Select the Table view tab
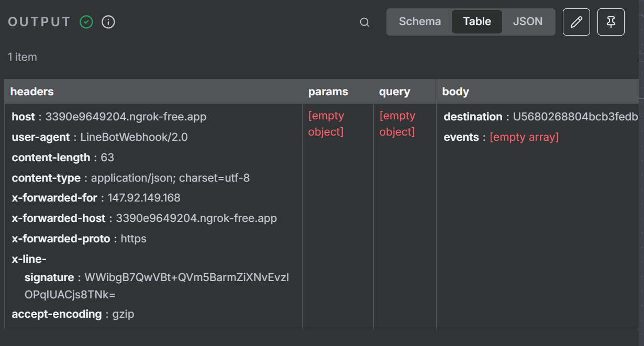 click(x=476, y=22)
